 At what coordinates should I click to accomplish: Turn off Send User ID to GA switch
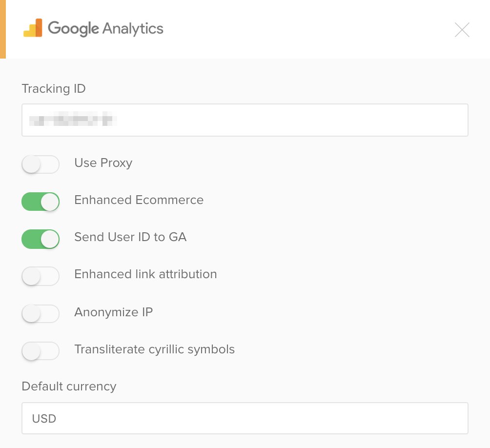click(x=41, y=239)
